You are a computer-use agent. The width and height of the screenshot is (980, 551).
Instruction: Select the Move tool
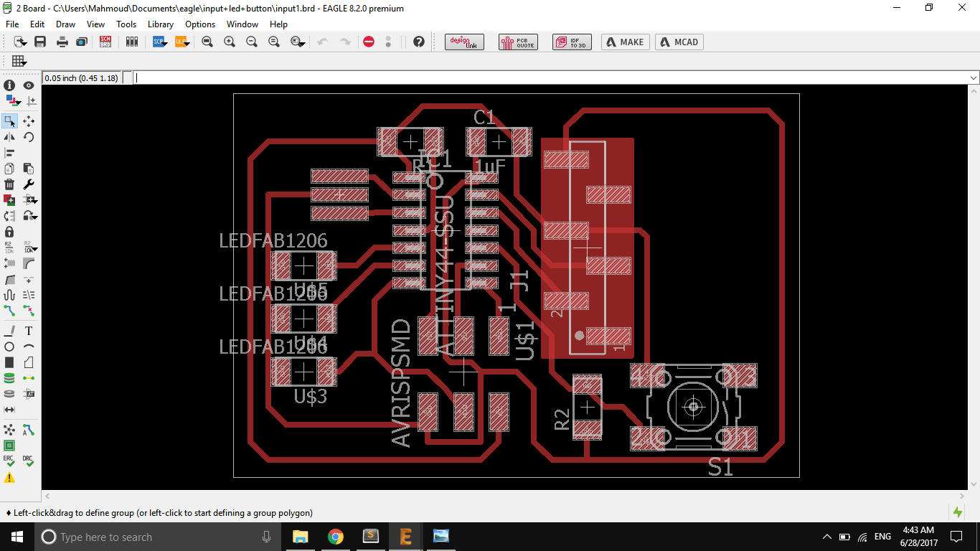[x=29, y=121]
